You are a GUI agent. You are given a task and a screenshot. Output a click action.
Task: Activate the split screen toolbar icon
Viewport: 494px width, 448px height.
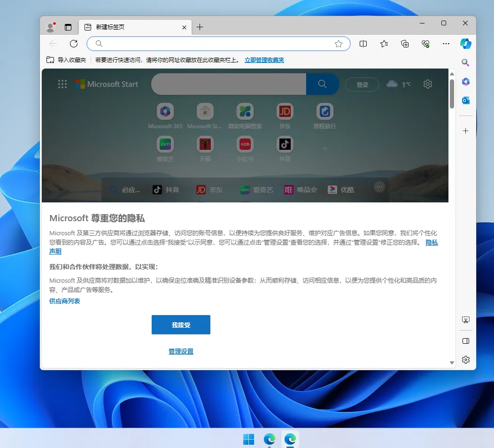363,44
